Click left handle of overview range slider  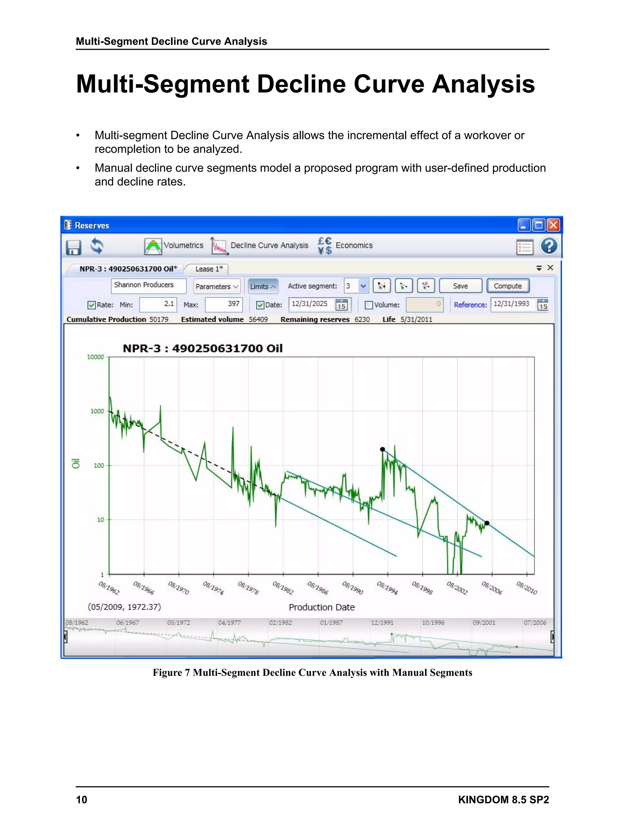pos(66,637)
